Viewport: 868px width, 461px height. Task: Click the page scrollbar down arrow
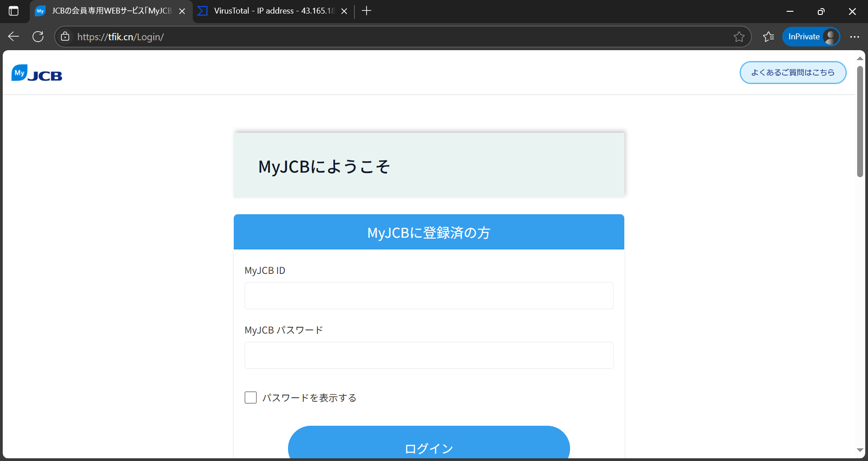(x=860, y=450)
